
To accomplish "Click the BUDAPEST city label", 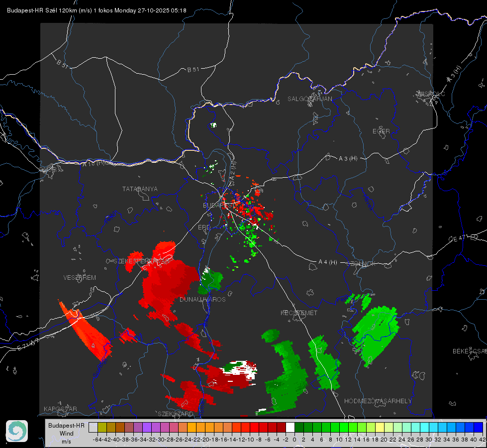I will (218, 206).
